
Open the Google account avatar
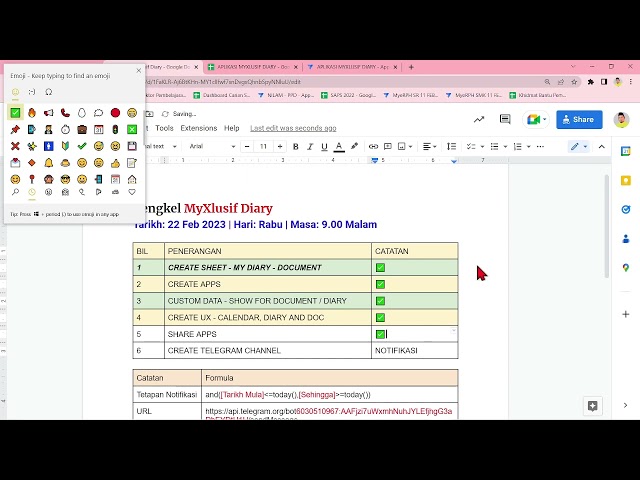pos(621,119)
